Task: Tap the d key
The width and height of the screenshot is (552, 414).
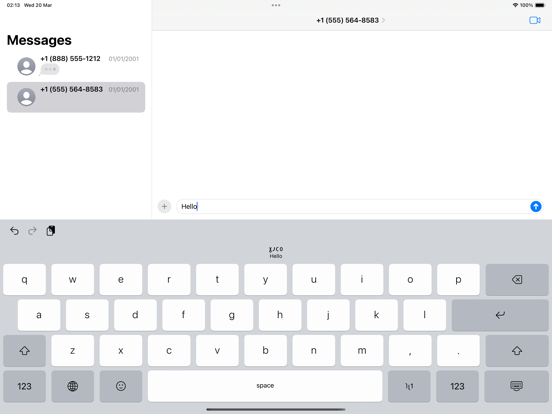Action: [135, 315]
